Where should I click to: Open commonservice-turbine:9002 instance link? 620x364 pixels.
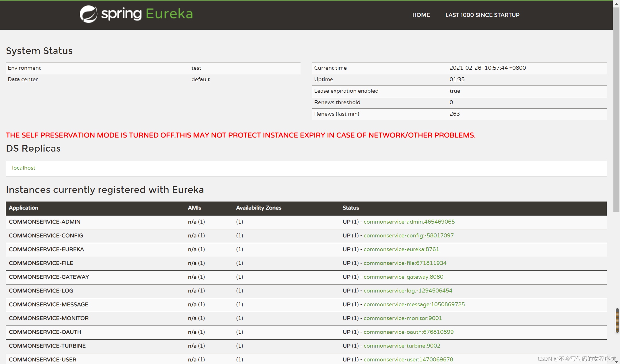point(402,346)
